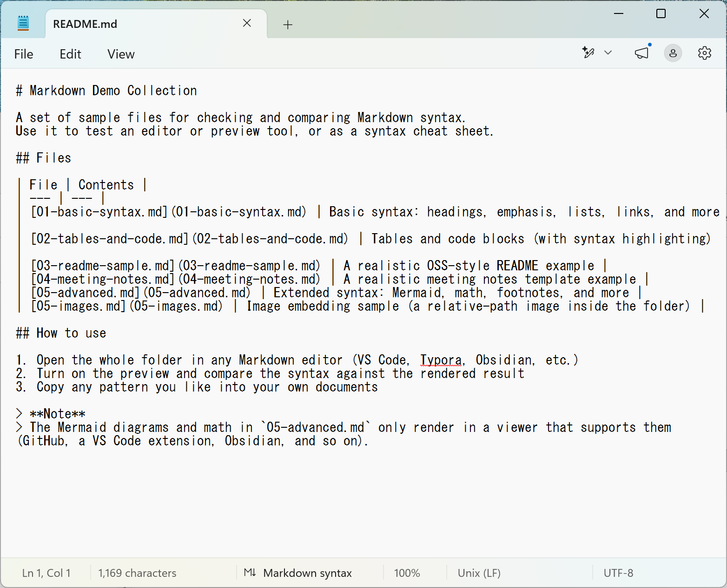Click line '3. Copy any pattern you like'
The height and width of the screenshot is (588, 727).
tap(197, 387)
